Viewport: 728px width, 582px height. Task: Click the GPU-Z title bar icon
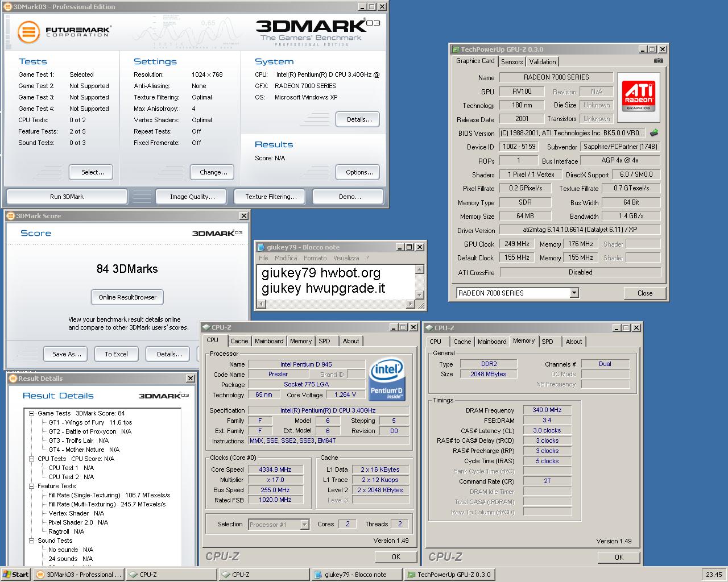coord(455,49)
